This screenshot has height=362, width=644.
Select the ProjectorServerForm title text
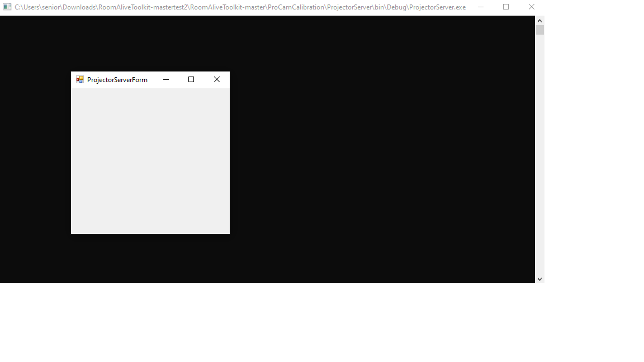coord(117,79)
